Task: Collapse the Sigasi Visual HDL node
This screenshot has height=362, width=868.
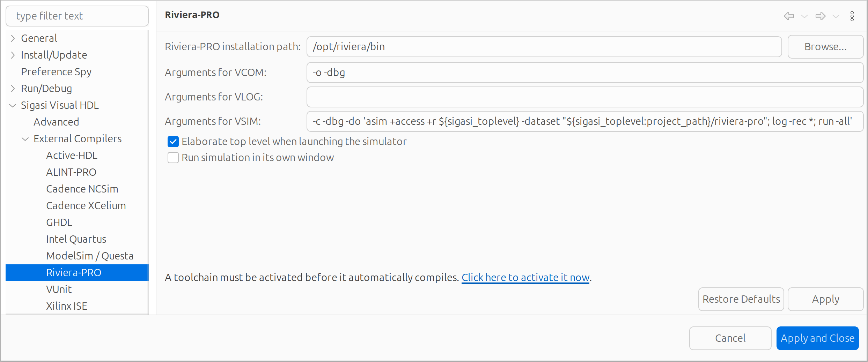Action: point(13,105)
